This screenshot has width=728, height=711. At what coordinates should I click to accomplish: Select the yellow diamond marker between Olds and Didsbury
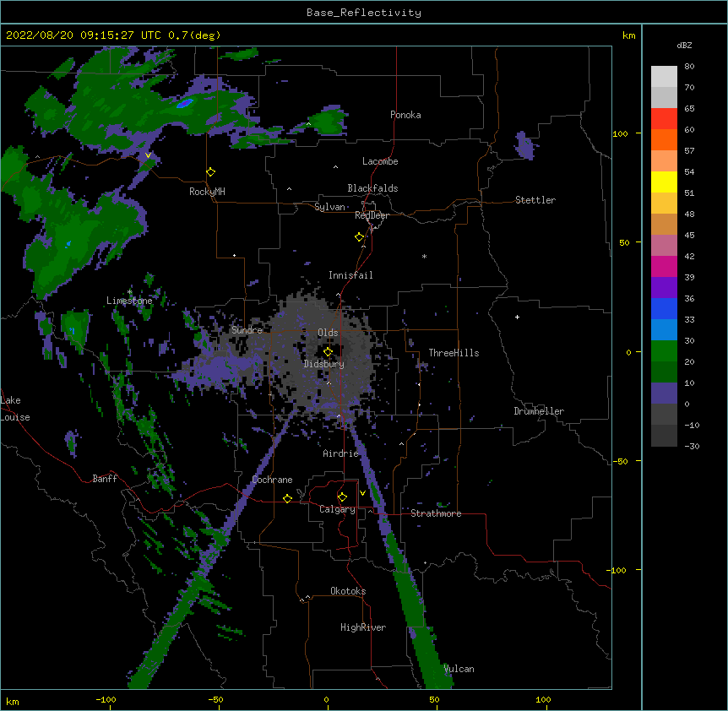pos(328,352)
